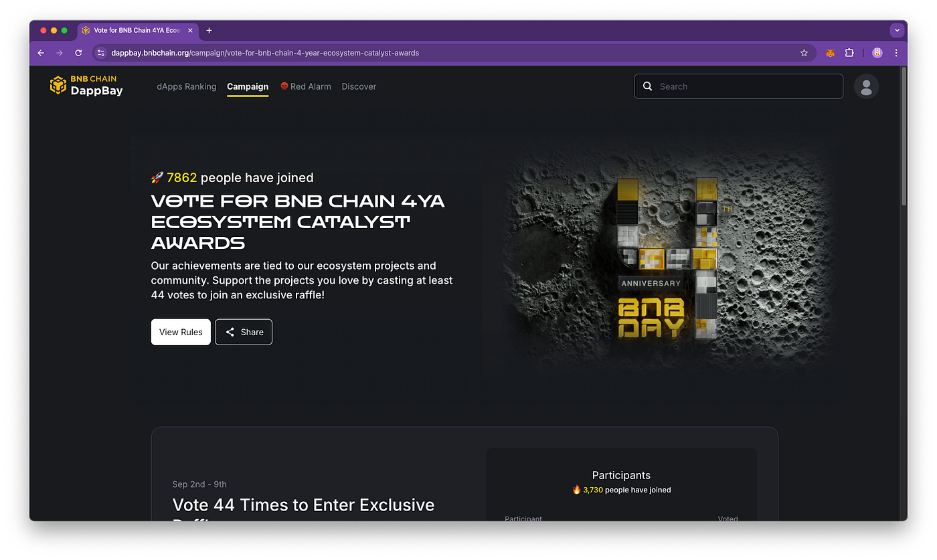Click the "Participants" panel heading
937x560 pixels.
[621, 475]
